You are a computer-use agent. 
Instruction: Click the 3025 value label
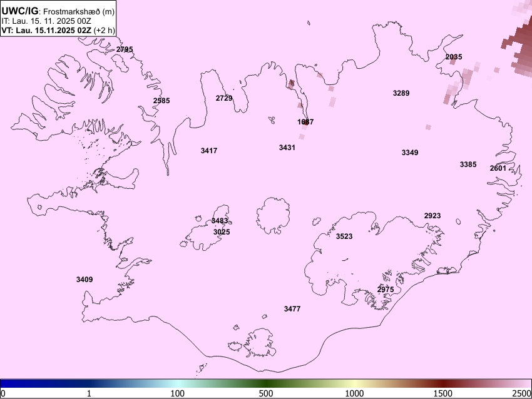[x=222, y=232]
